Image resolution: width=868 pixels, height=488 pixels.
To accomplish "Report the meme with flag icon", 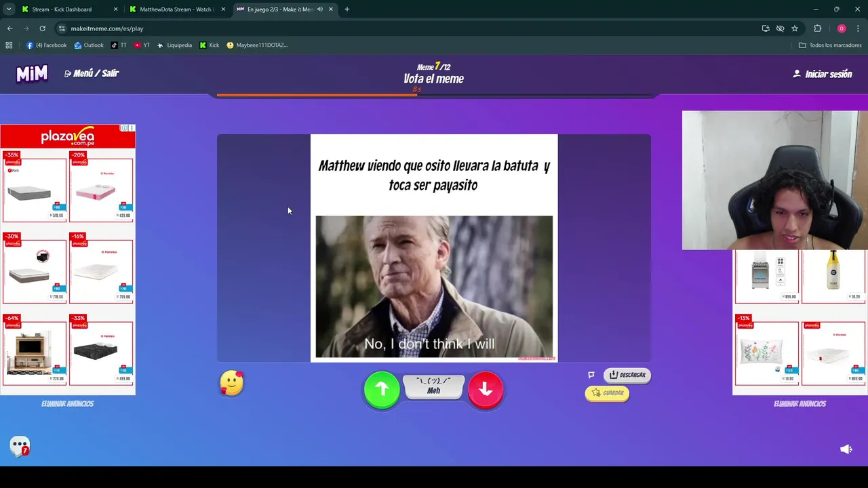I will pos(591,375).
